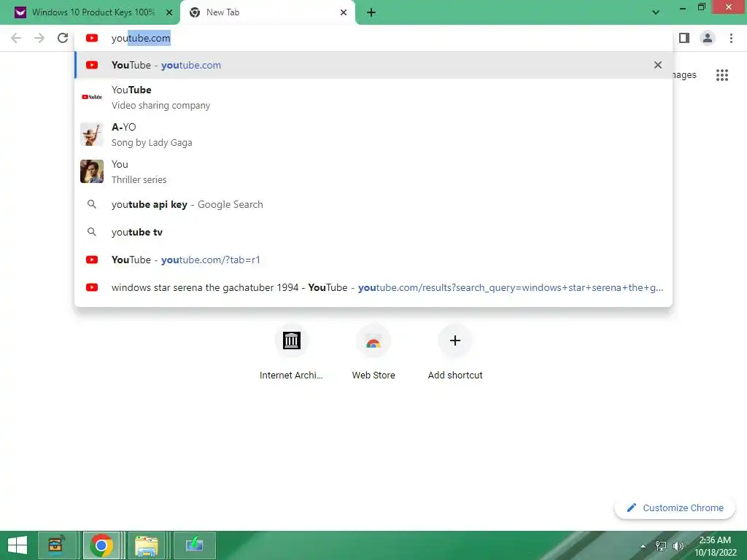The height and width of the screenshot is (560, 747).
Task: Close the Windows 10 Product Keys tab
Action: [169, 12]
